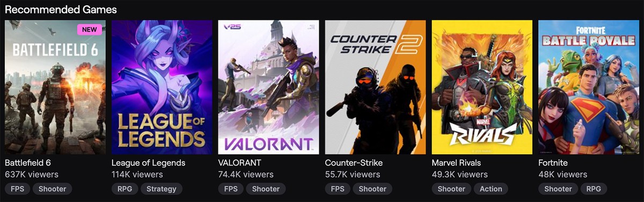Open the Fortnite Battle Royale cover
Viewport: 644px width, 202px height.
tap(589, 87)
